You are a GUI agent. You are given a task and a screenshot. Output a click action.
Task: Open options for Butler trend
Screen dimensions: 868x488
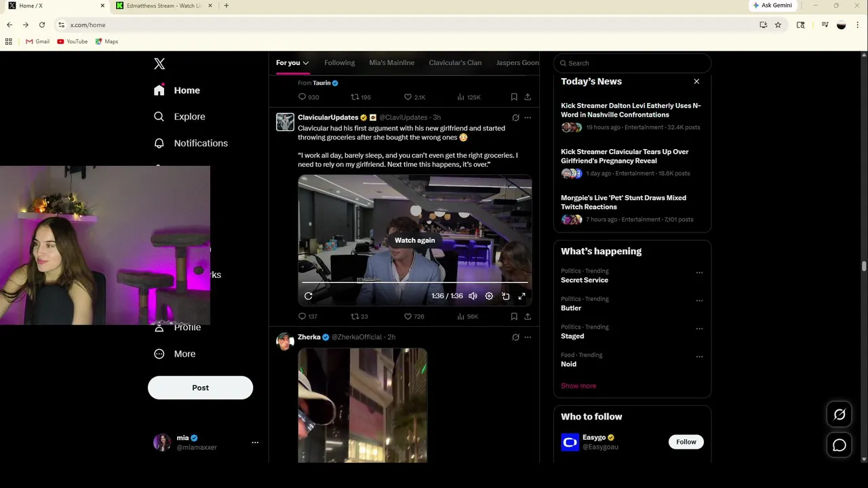pos(699,300)
